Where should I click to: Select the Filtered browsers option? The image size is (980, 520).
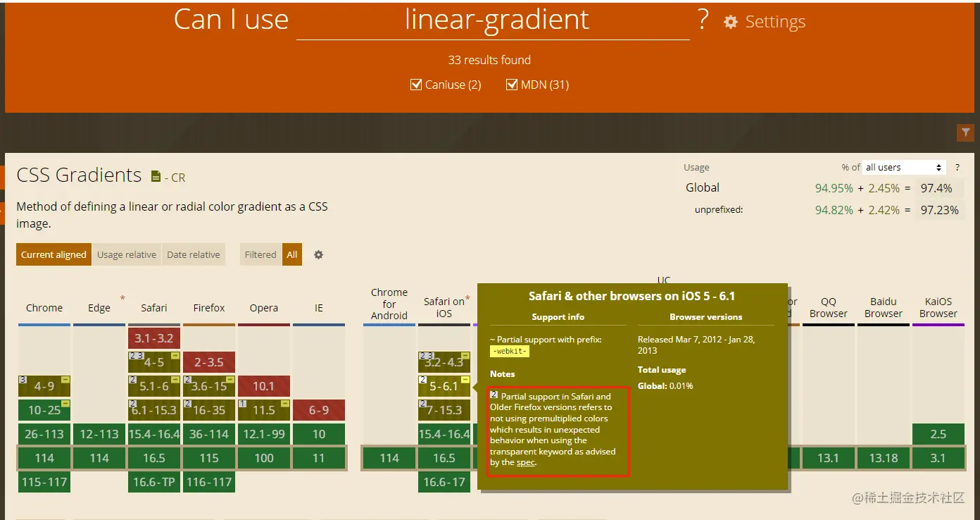260,254
